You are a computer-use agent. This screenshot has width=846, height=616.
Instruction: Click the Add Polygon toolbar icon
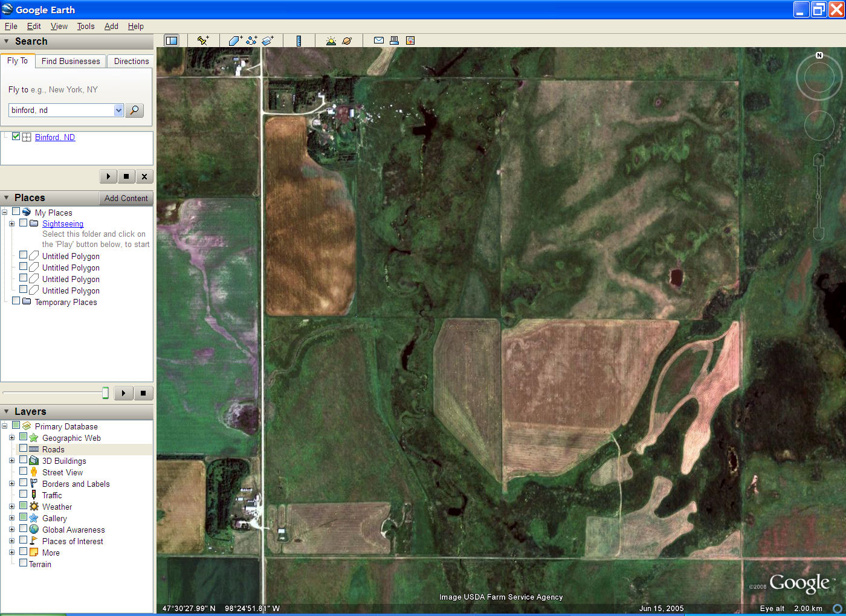(x=235, y=40)
